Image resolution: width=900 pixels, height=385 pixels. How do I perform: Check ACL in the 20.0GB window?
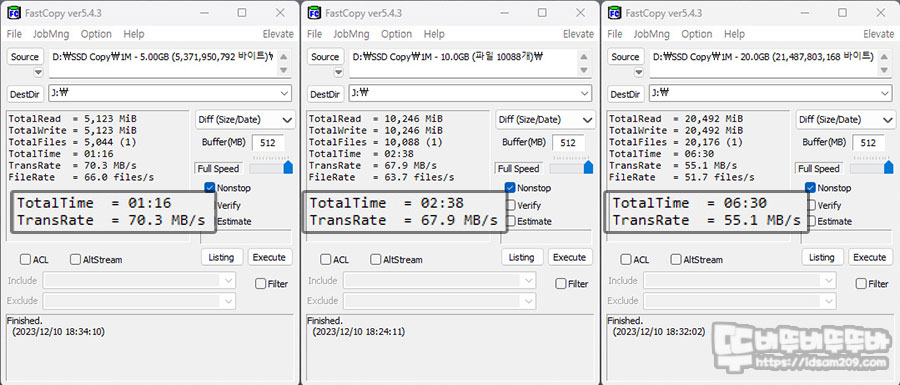click(x=626, y=259)
